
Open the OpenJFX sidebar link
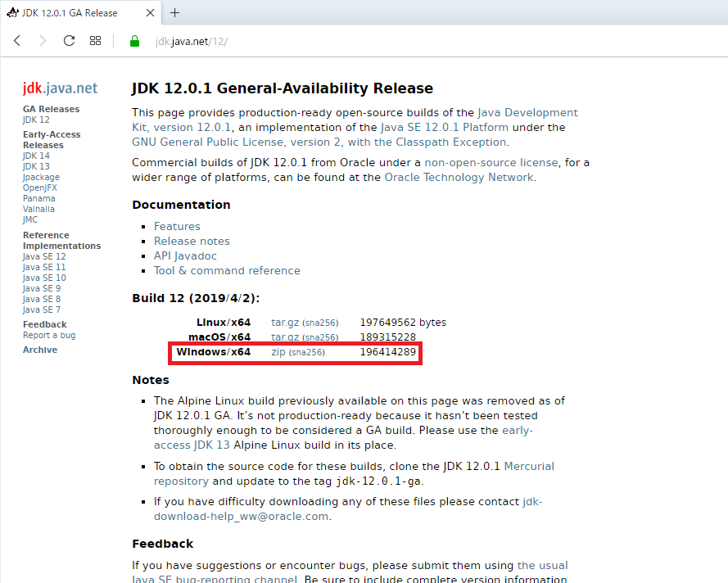(40, 188)
